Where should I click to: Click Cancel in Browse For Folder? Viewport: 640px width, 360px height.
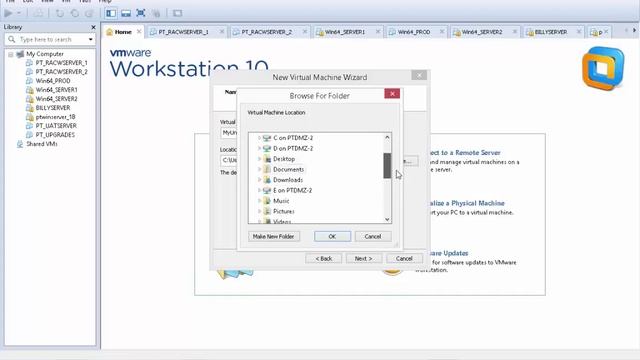[373, 236]
